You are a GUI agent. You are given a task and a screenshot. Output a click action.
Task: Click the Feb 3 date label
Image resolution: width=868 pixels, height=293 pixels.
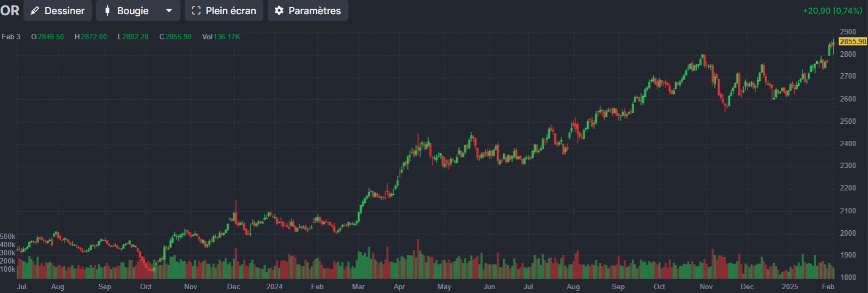click(11, 37)
